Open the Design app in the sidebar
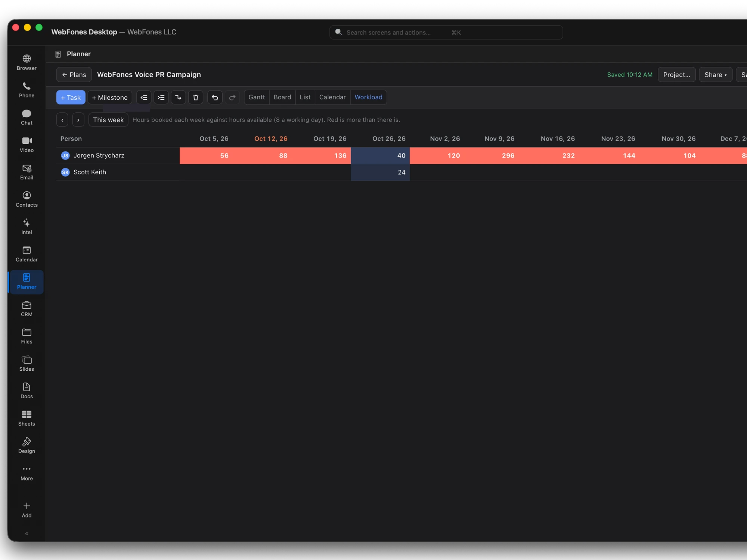 27,446
